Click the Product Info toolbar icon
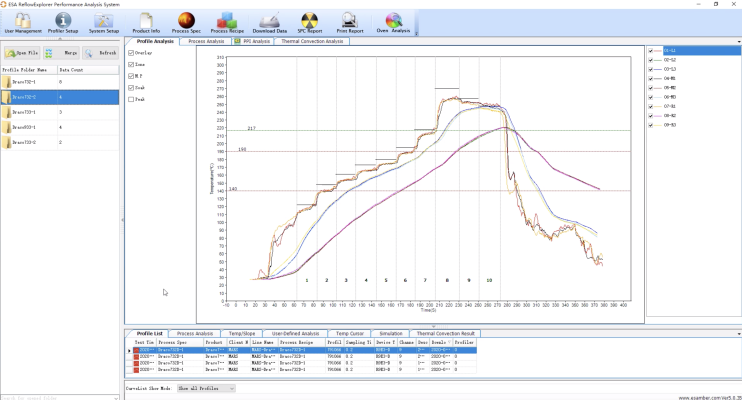The image size is (742, 400). click(x=146, y=22)
